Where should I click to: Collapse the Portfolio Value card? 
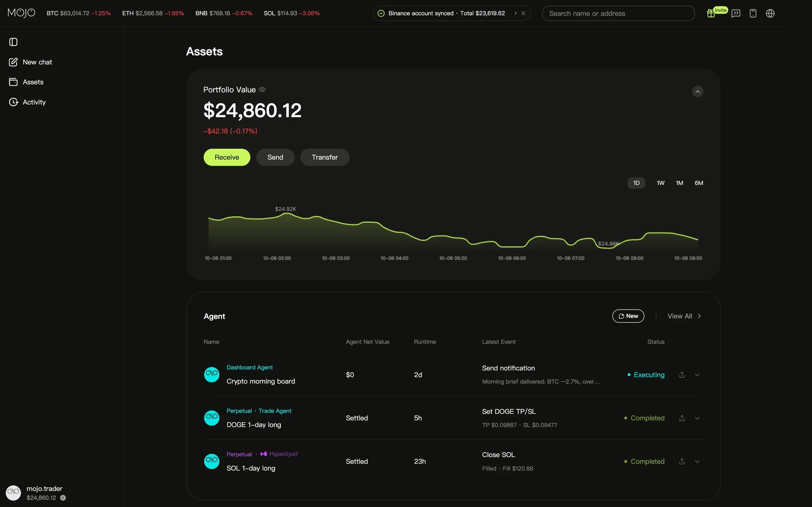click(x=697, y=92)
